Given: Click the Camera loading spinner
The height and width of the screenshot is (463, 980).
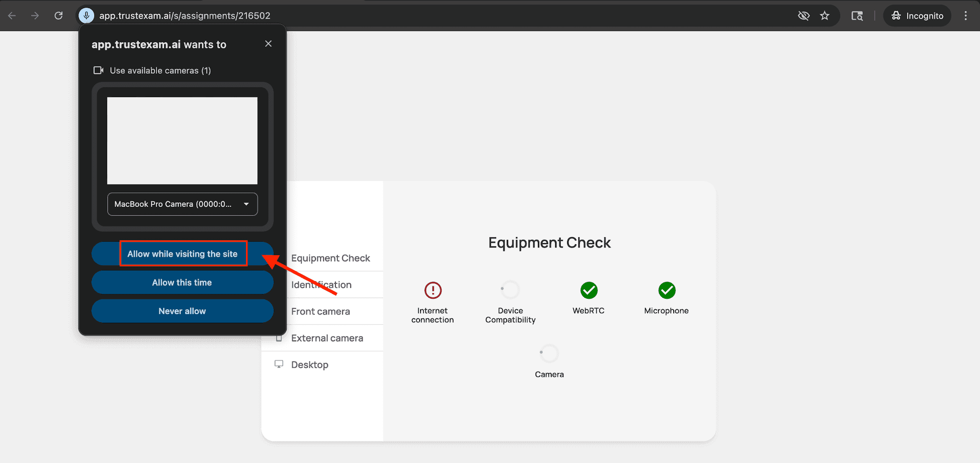Looking at the screenshot, I should [549, 353].
